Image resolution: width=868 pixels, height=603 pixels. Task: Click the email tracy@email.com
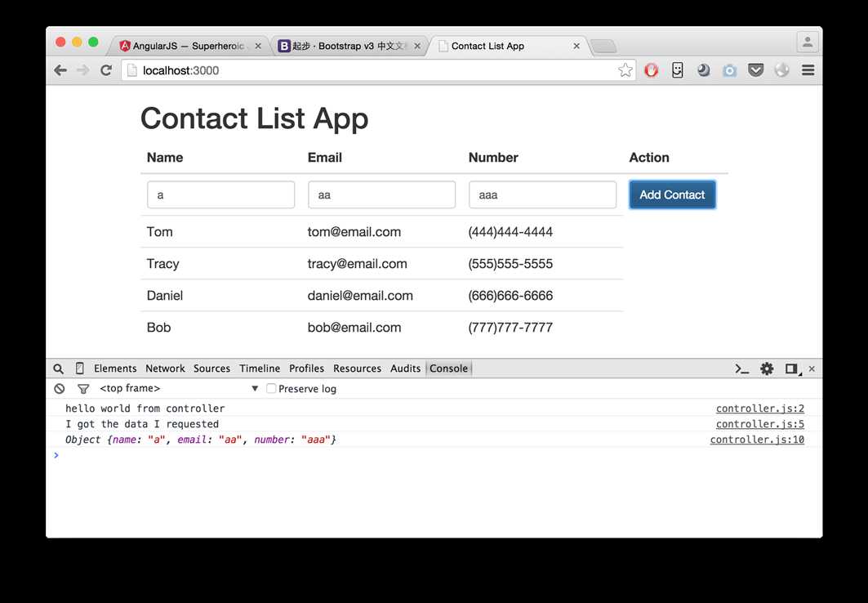(357, 264)
